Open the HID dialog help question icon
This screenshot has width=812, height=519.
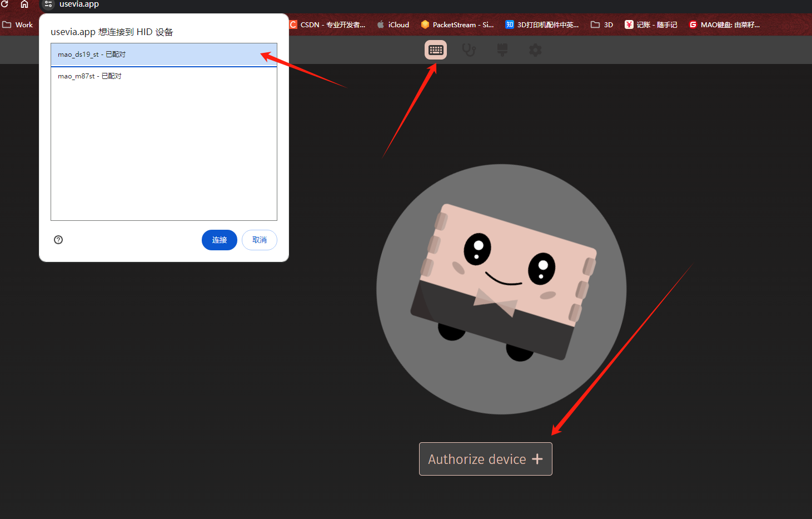click(58, 240)
